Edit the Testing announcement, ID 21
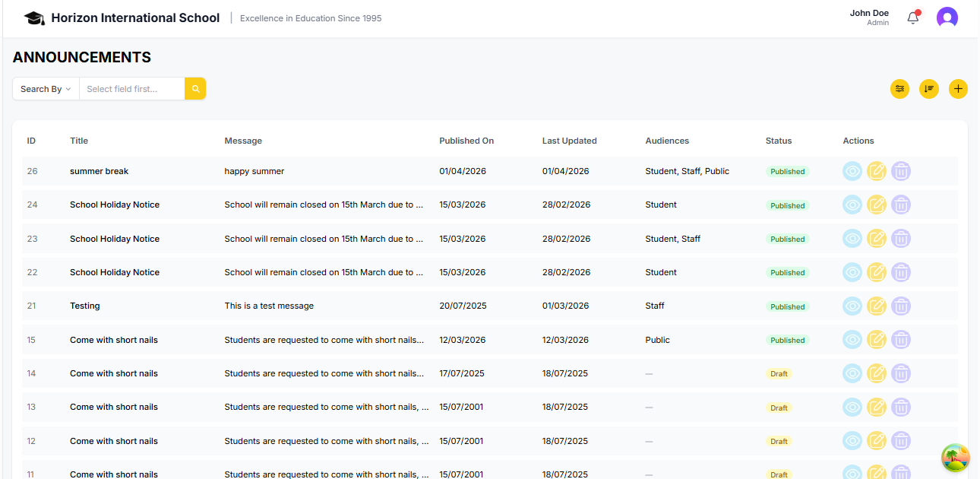Viewport: 980px width, 479px height. [877, 306]
